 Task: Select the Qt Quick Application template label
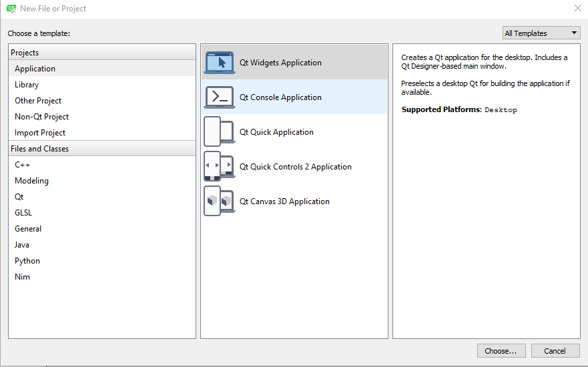276,132
